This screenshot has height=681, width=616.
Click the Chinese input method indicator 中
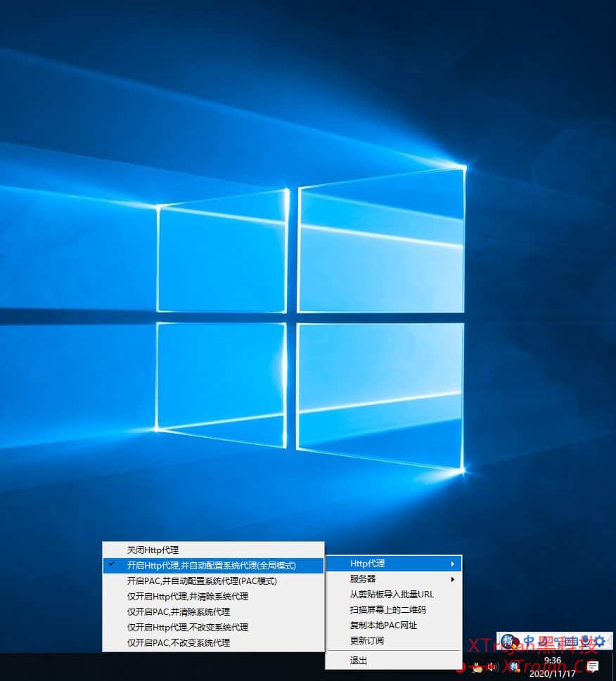tap(530, 641)
